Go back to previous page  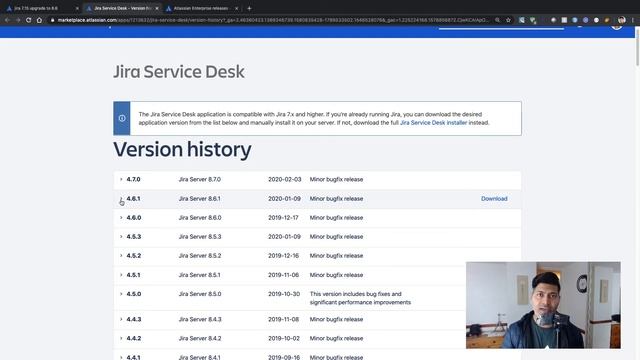pyautogui.click(x=7, y=20)
